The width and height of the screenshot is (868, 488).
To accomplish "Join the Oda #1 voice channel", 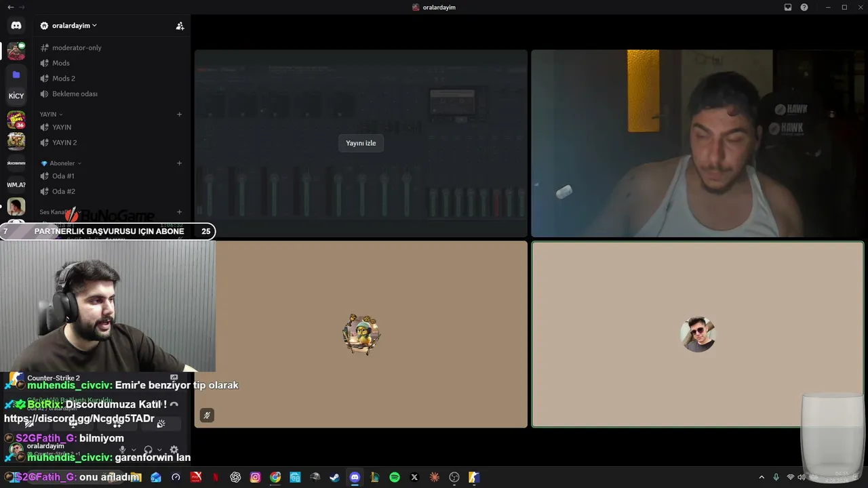I will point(112,176).
